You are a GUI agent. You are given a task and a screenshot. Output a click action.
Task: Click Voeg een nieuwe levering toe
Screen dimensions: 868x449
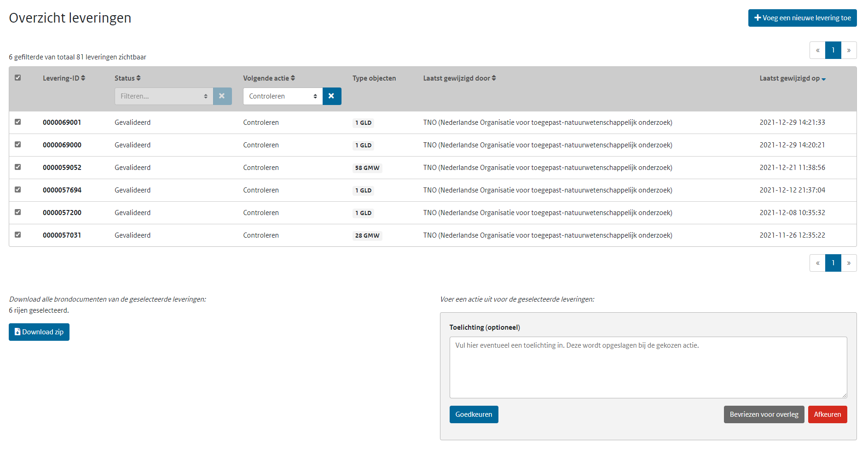pos(802,18)
